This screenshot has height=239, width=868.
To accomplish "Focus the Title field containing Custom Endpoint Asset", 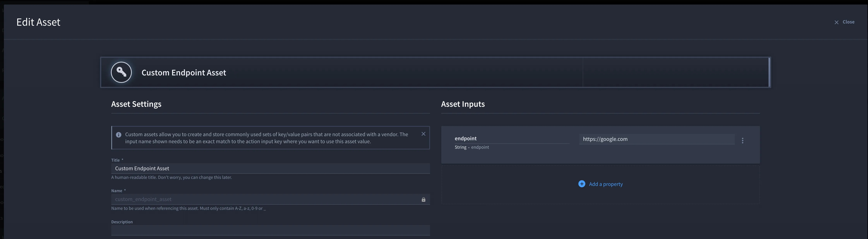I will tap(270, 168).
